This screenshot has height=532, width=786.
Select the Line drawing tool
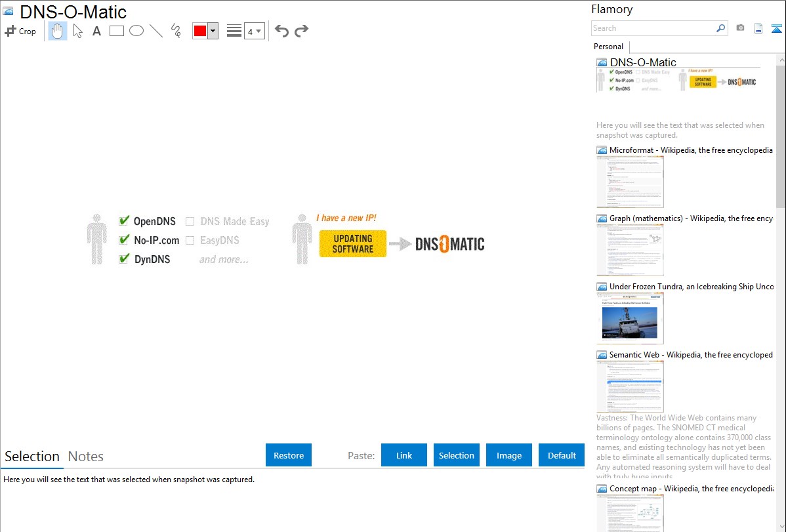156,31
